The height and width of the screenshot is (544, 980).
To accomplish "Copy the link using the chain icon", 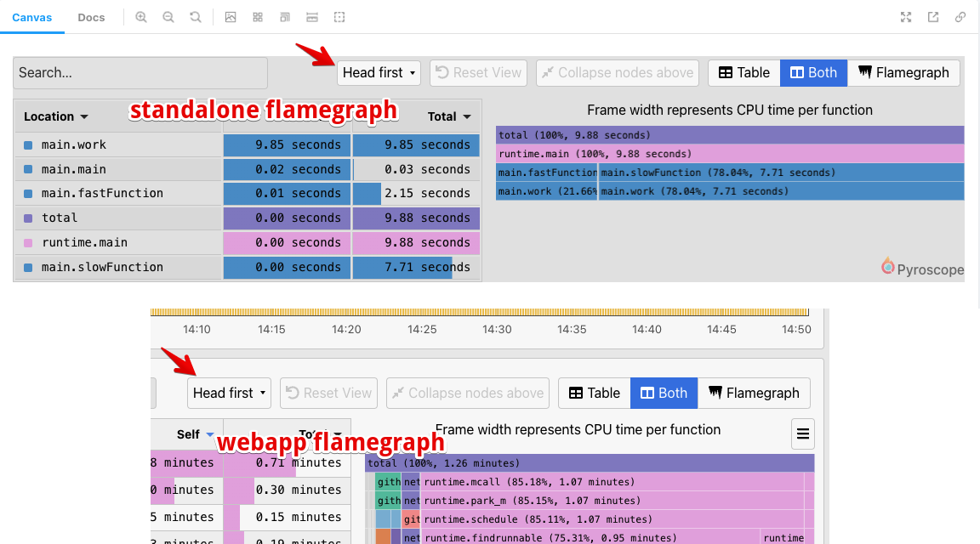I will pos(960,18).
